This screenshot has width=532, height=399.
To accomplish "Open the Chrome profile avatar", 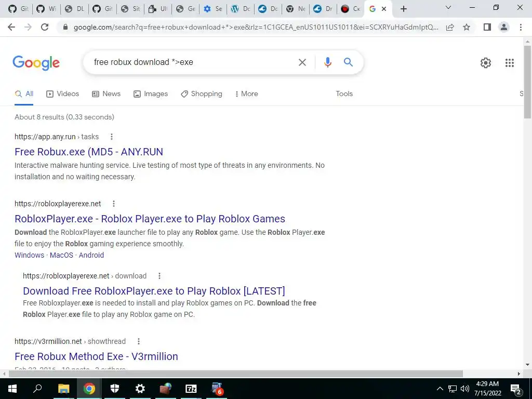I will click(504, 27).
